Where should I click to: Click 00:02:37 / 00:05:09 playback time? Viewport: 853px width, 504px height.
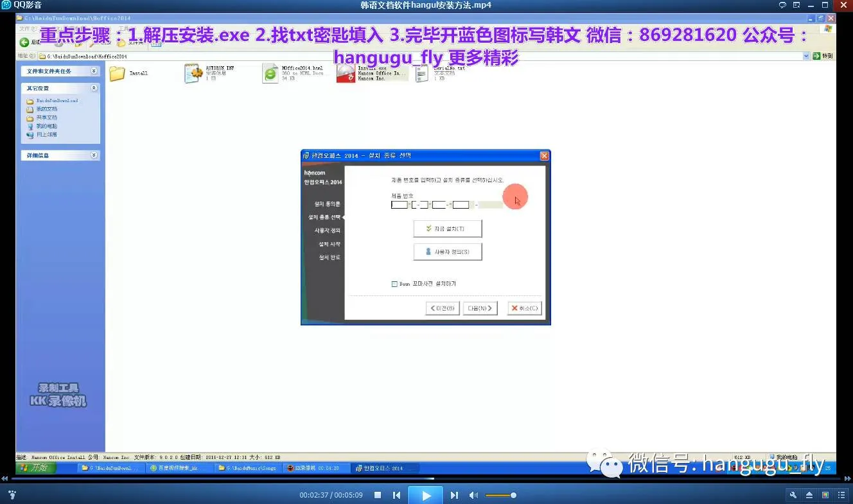pyautogui.click(x=331, y=495)
